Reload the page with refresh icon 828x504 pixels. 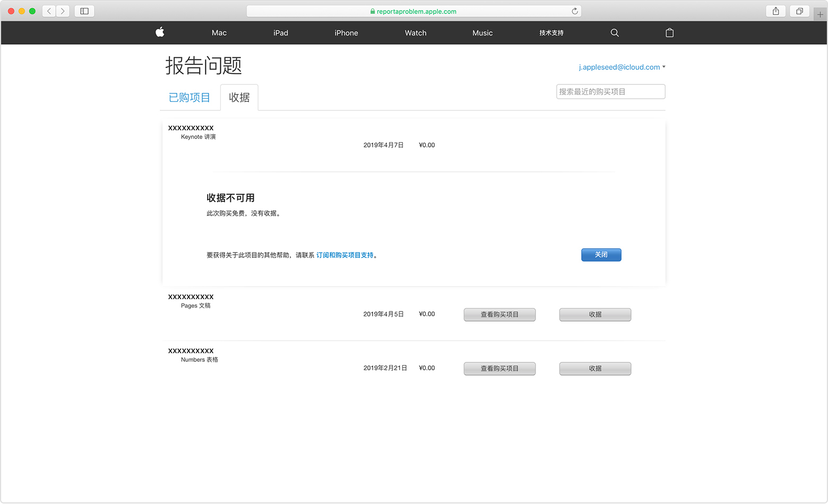pyautogui.click(x=574, y=11)
